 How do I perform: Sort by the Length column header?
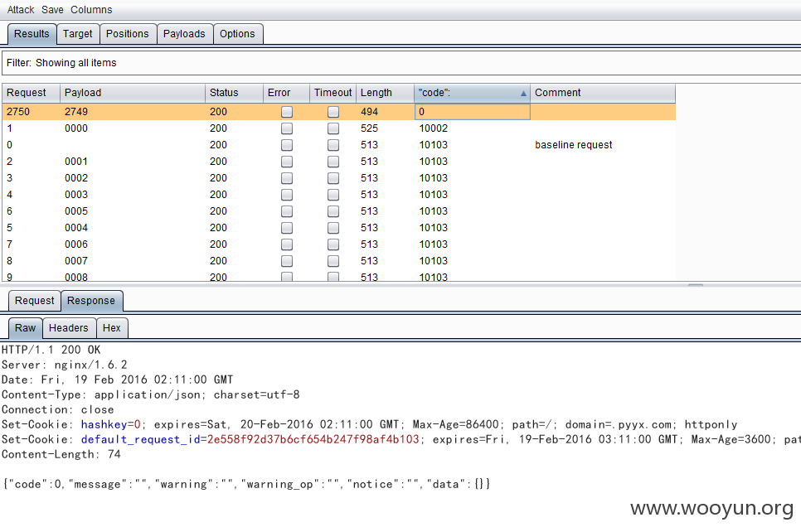(386, 93)
